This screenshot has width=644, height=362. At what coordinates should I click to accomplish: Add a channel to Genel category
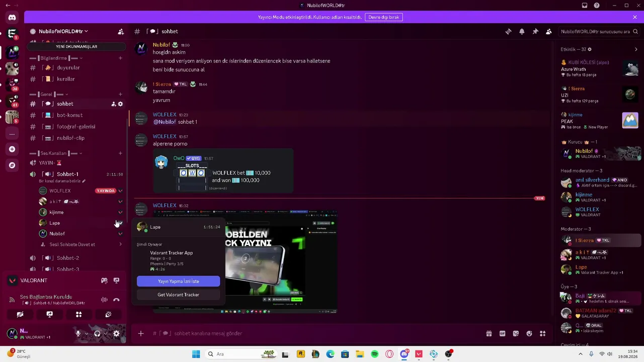120,94
